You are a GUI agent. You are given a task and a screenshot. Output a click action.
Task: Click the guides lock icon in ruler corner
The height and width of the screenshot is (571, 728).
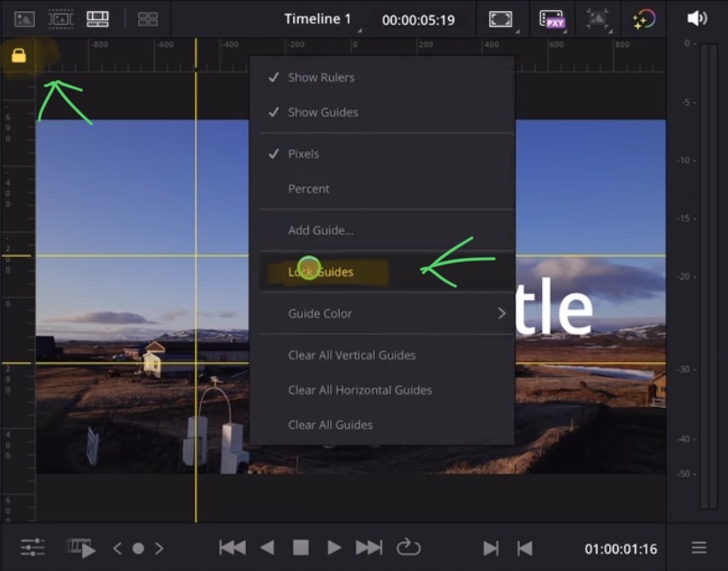(18, 56)
